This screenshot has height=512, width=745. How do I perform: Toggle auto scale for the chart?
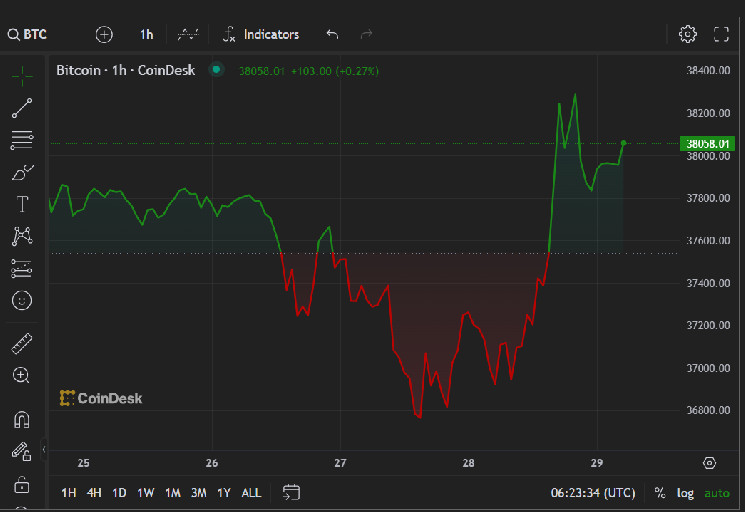click(716, 492)
